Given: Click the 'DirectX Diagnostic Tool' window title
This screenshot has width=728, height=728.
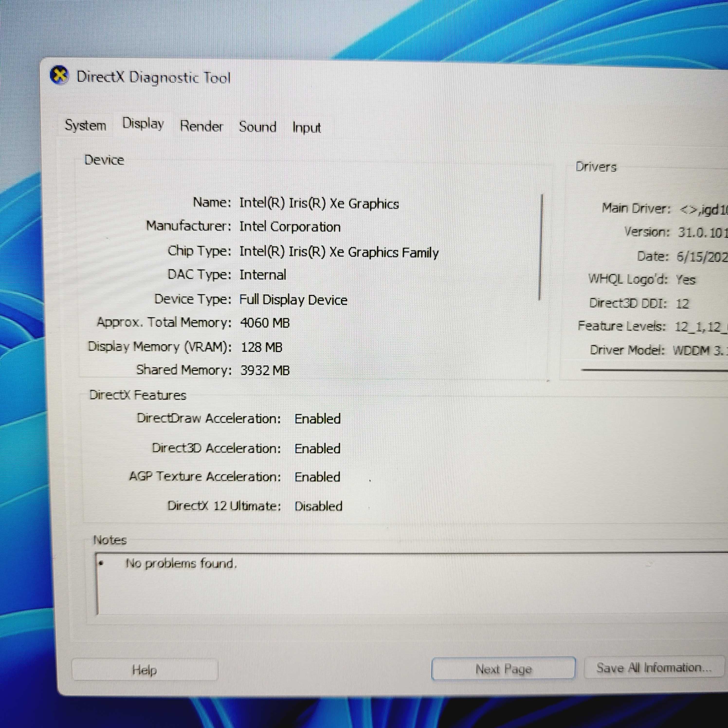Looking at the screenshot, I should click(153, 78).
